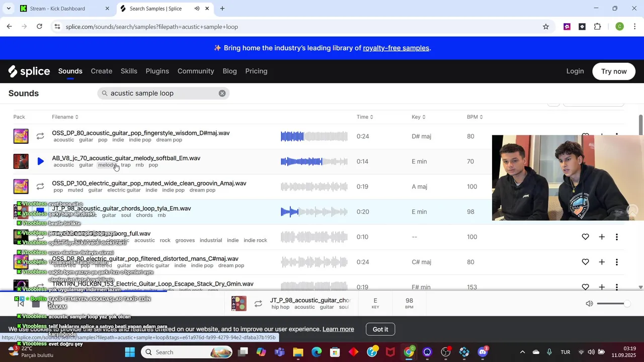Filter by dream pop tag under fingerstyle wisdom

(x=169, y=140)
